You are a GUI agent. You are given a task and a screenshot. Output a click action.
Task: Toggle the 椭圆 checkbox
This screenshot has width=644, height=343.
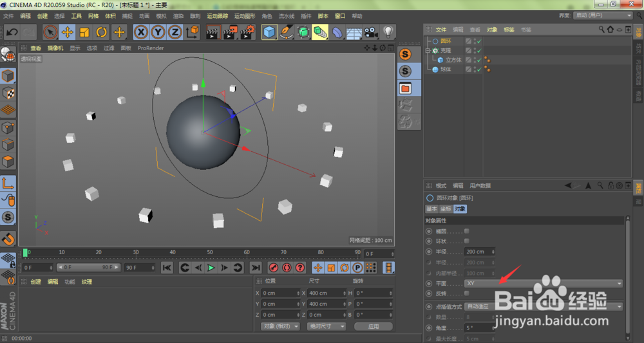point(466,231)
